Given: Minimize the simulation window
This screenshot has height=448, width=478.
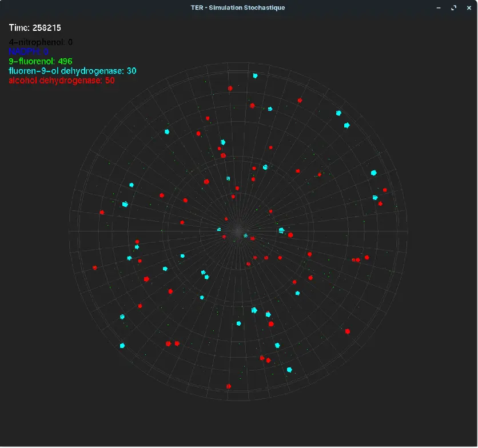Looking at the screenshot, I should pos(439,7).
